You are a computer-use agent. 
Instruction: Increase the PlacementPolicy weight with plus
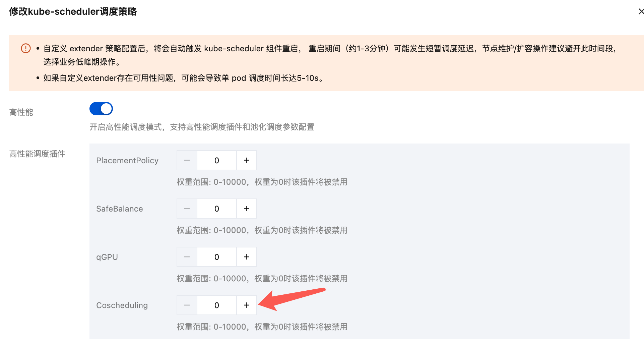click(x=247, y=160)
